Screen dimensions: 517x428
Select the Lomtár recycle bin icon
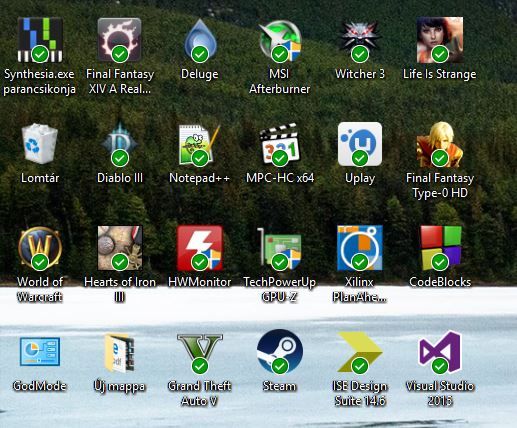[40, 144]
